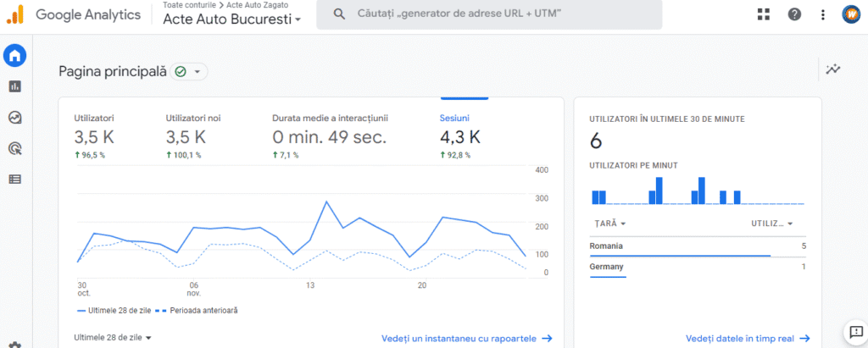Click the account profile avatar

850,14
